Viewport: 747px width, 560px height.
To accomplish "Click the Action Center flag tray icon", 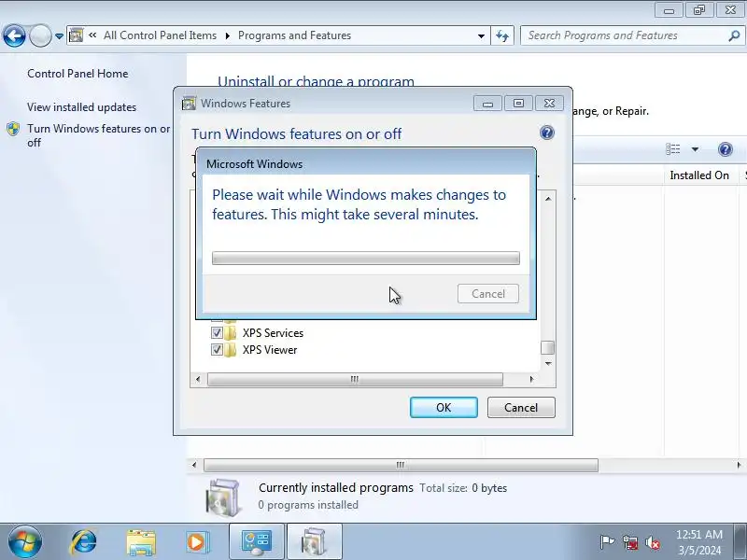I will tap(606, 542).
